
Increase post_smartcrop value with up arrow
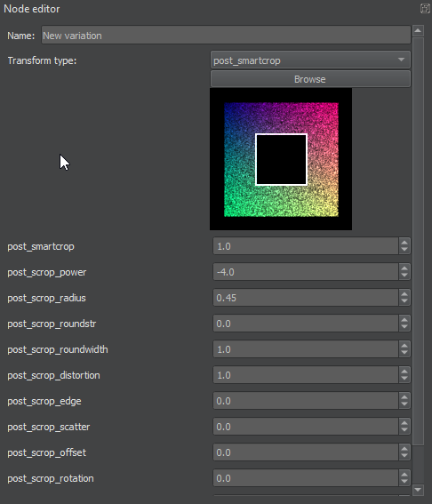404,243
